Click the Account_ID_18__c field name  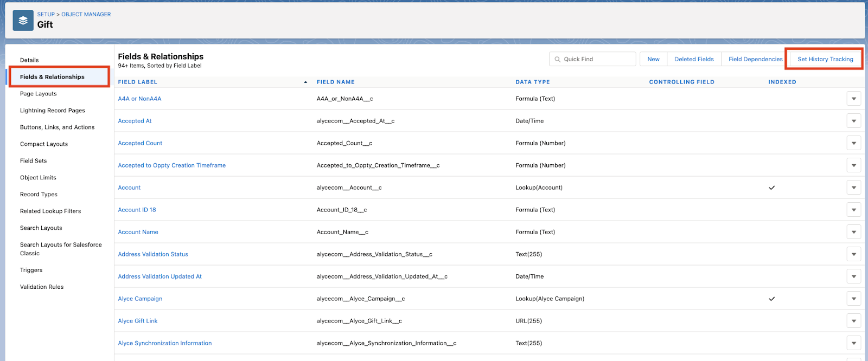point(342,210)
